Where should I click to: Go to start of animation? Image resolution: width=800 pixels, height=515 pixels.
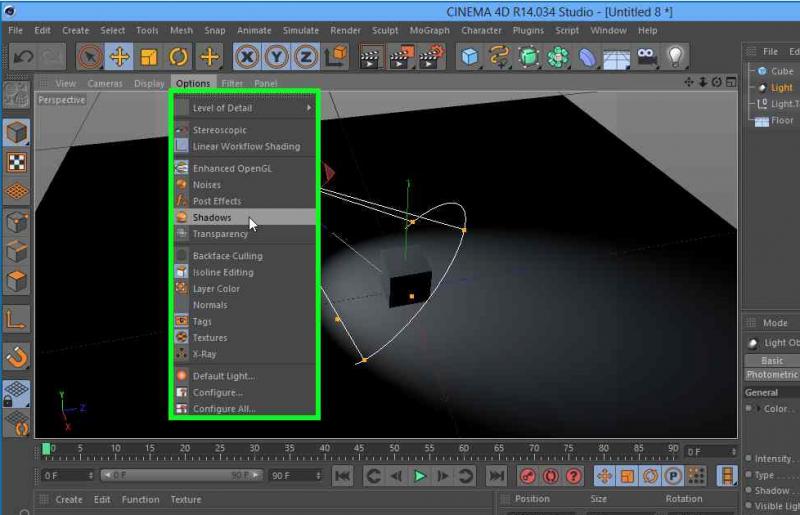tap(342, 476)
